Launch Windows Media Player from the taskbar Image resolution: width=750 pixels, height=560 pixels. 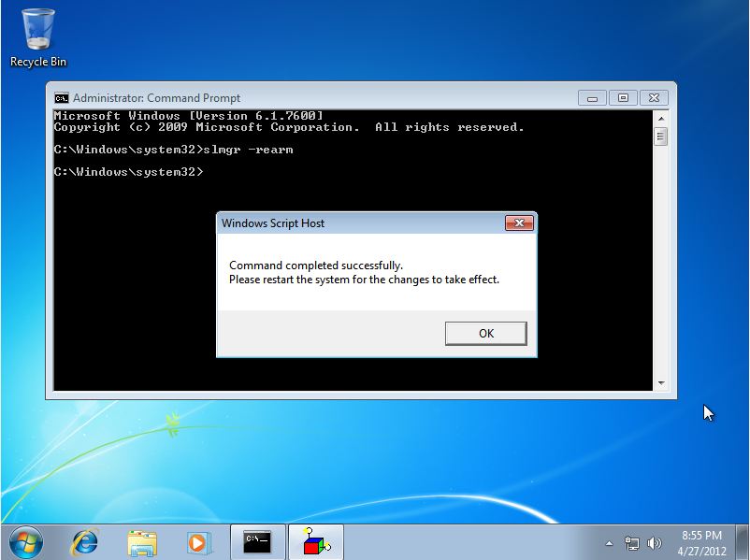(198, 542)
